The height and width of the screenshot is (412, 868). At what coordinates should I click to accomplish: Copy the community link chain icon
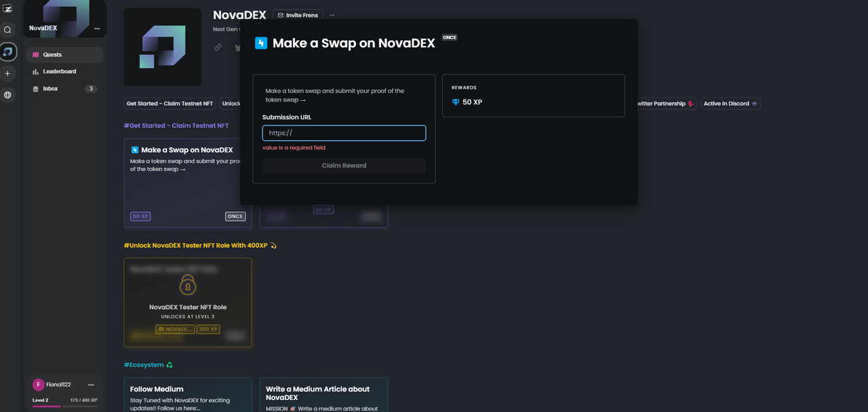tap(218, 47)
